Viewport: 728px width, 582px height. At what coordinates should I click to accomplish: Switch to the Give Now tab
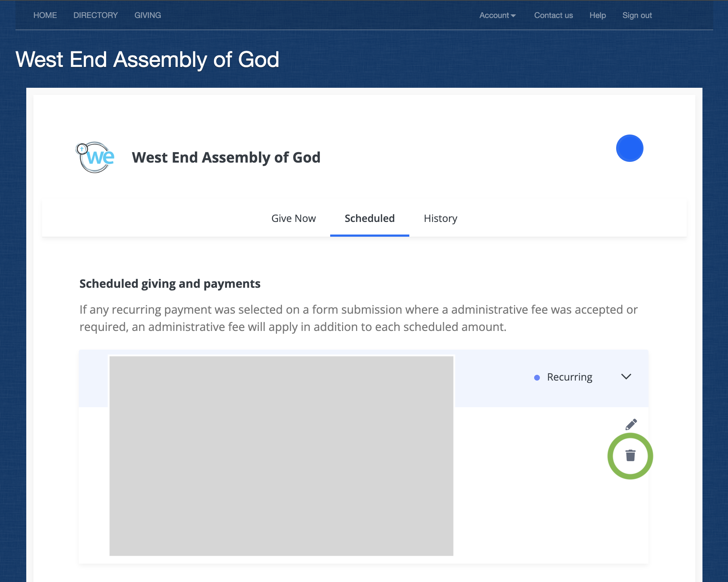(294, 218)
